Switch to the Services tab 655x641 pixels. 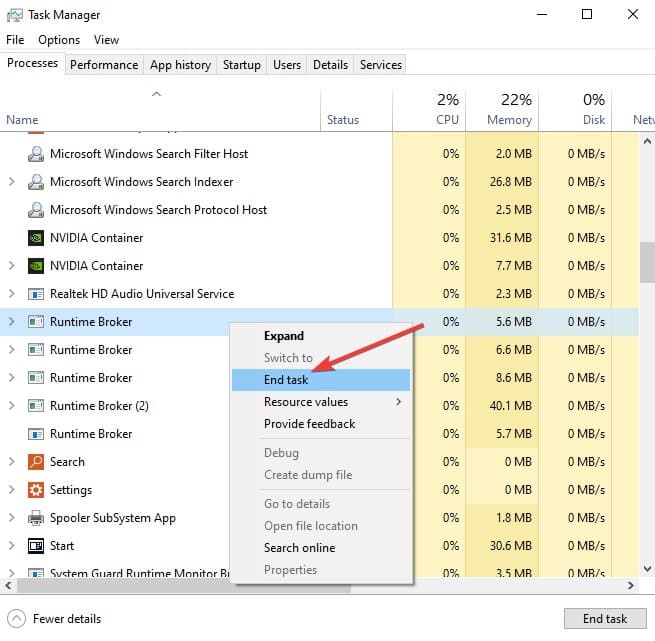381,65
